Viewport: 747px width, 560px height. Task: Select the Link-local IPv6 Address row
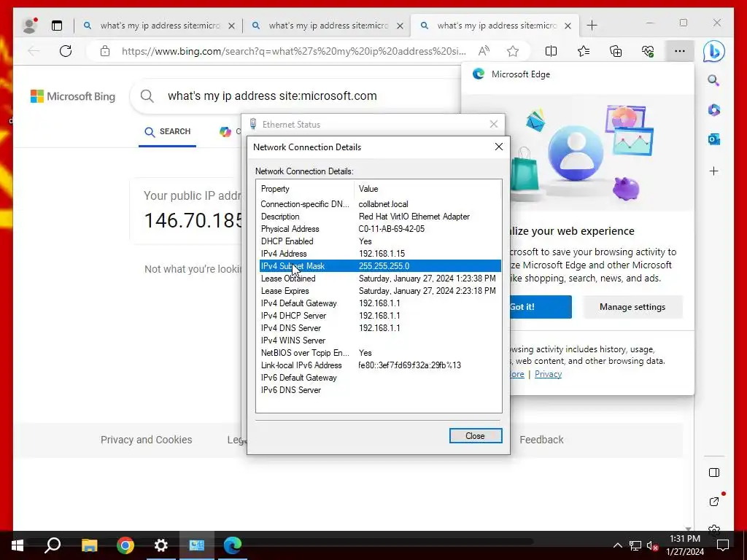pyautogui.click(x=379, y=365)
